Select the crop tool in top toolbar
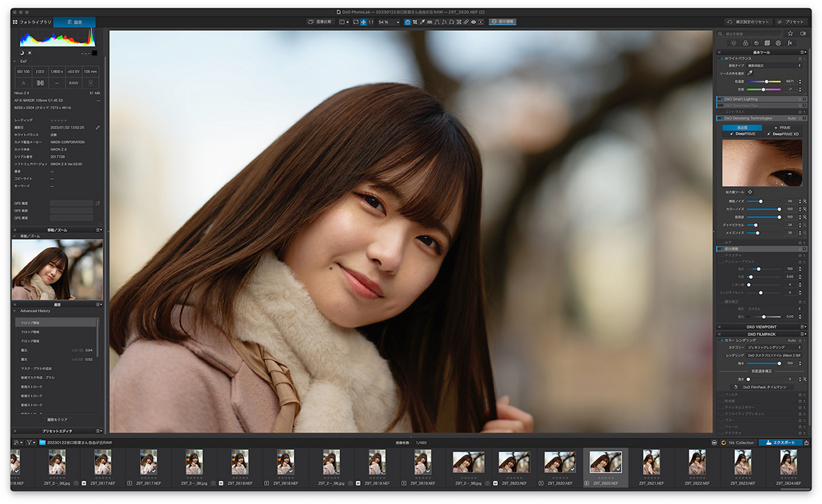Viewport: 822px width, 504px height. tap(415, 22)
